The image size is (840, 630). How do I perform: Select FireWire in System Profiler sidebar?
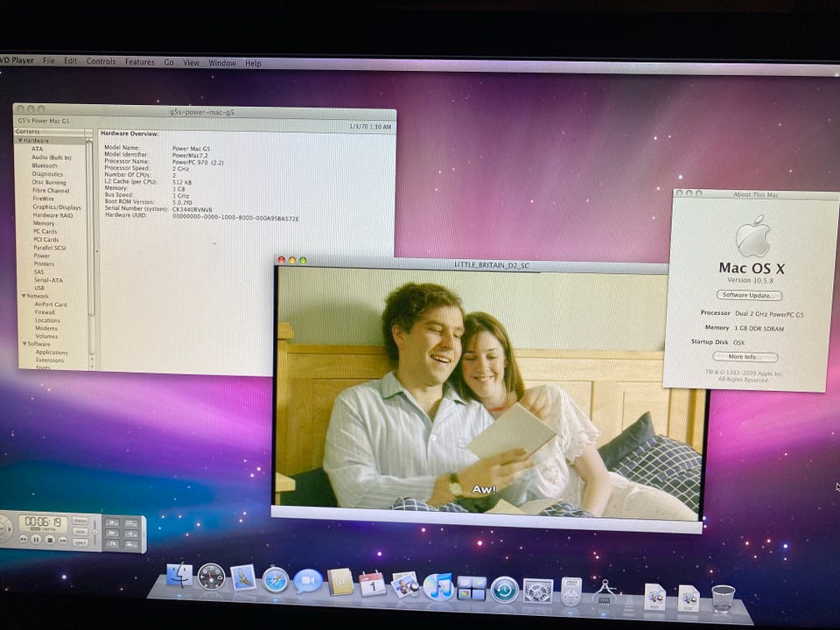43,199
